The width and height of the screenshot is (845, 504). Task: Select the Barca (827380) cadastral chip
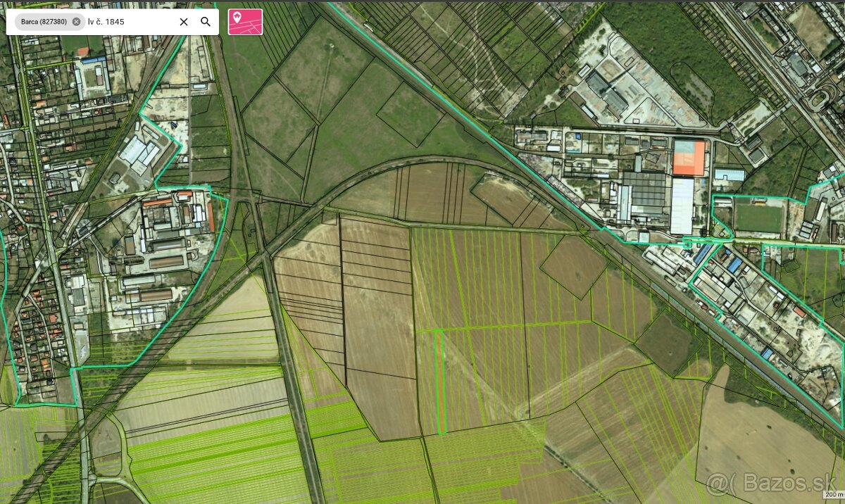[44, 22]
